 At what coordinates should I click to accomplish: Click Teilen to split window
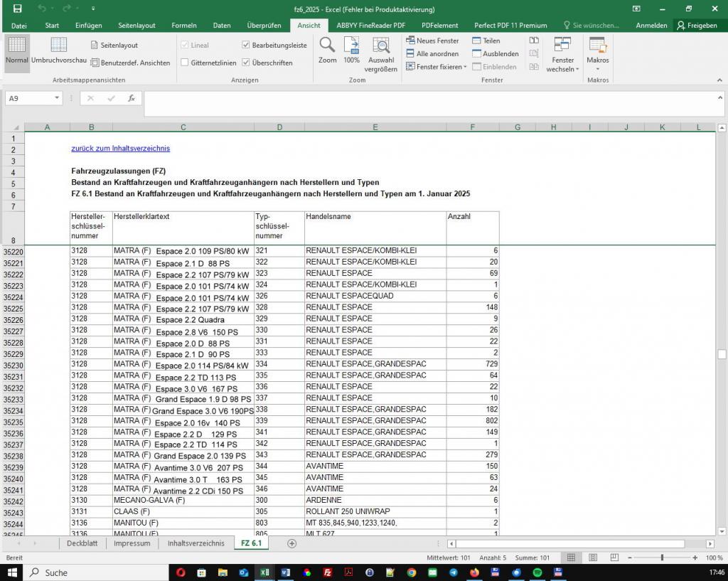[x=486, y=41]
